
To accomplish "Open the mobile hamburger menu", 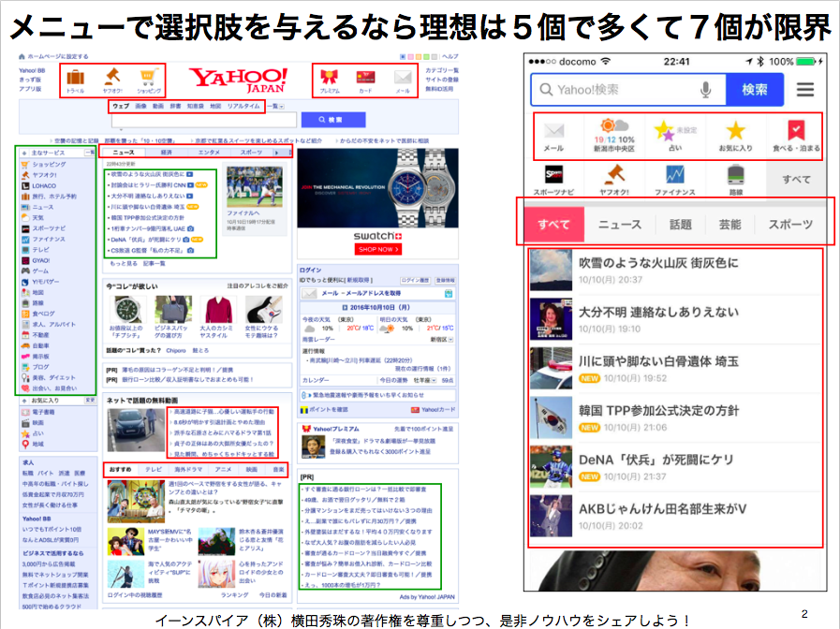I will coord(804,90).
